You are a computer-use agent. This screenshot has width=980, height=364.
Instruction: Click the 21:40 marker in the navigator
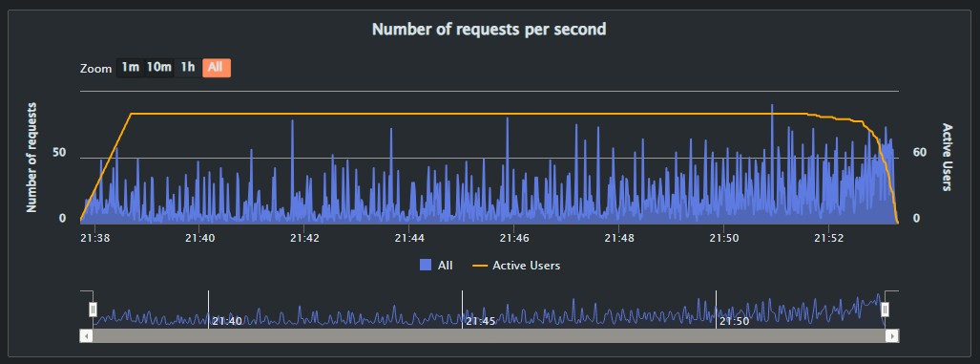227,321
